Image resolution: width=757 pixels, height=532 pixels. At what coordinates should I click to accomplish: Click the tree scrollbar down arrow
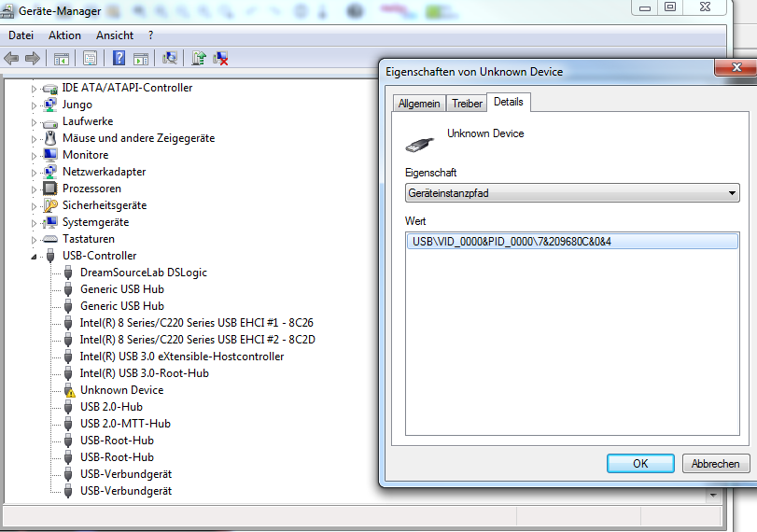point(712,496)
